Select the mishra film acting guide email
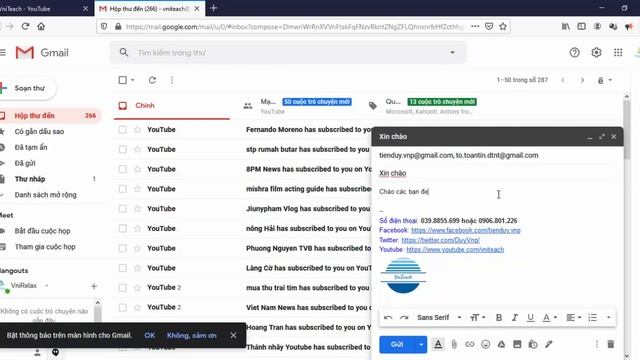 tap(122, 189)
